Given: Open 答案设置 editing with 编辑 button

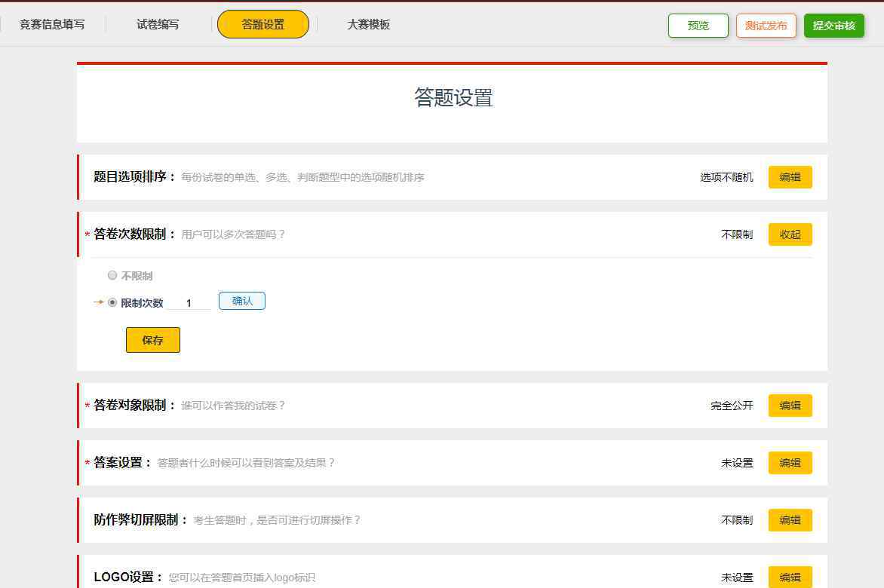Looking at the screenshot, I should (x=790, y=463).
